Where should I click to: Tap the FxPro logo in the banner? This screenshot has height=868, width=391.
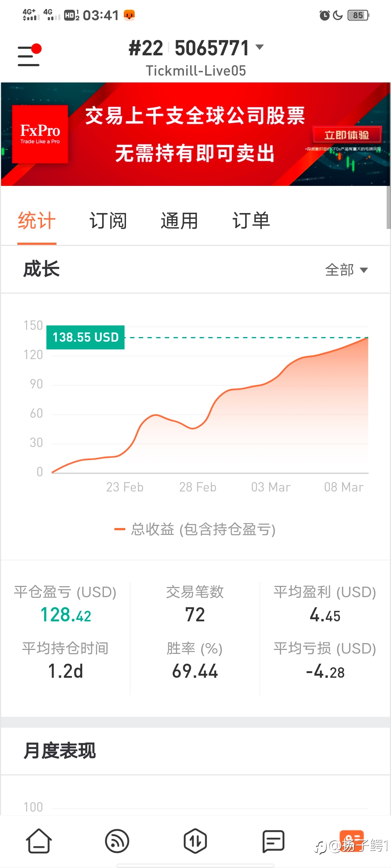click(40, 134)
